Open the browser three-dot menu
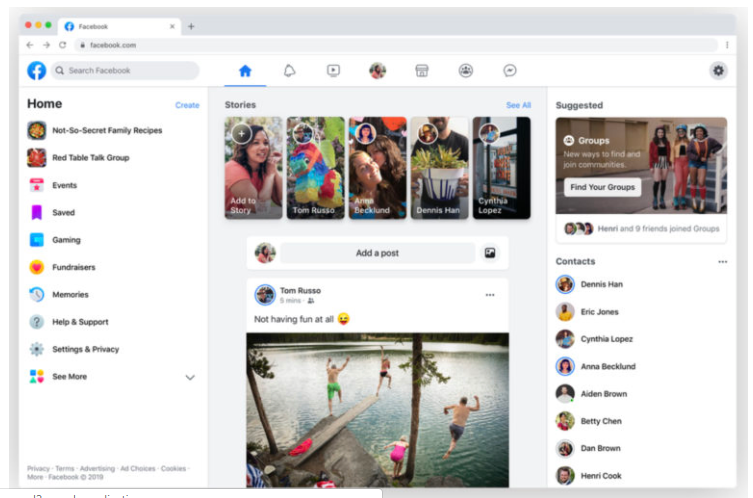Viewport: 753px width, 498px height. pyautogui.click(x=727, y=45)
